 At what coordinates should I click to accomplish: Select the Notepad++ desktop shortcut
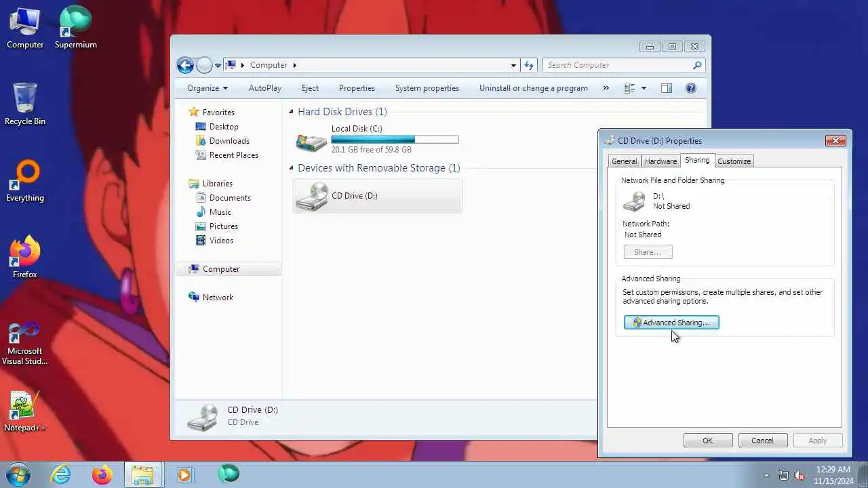(25, 411)
